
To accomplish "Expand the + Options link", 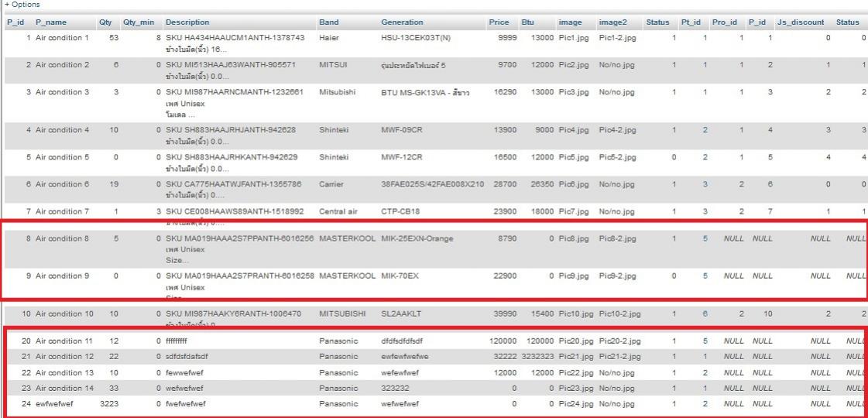I will [22, 5].
